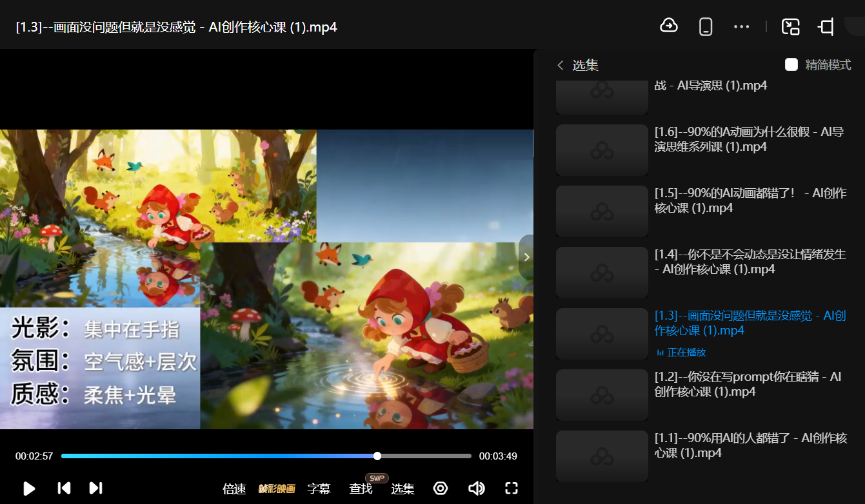Mute the video with the speaker icon
Screen dimensions: 865x504
477,489
